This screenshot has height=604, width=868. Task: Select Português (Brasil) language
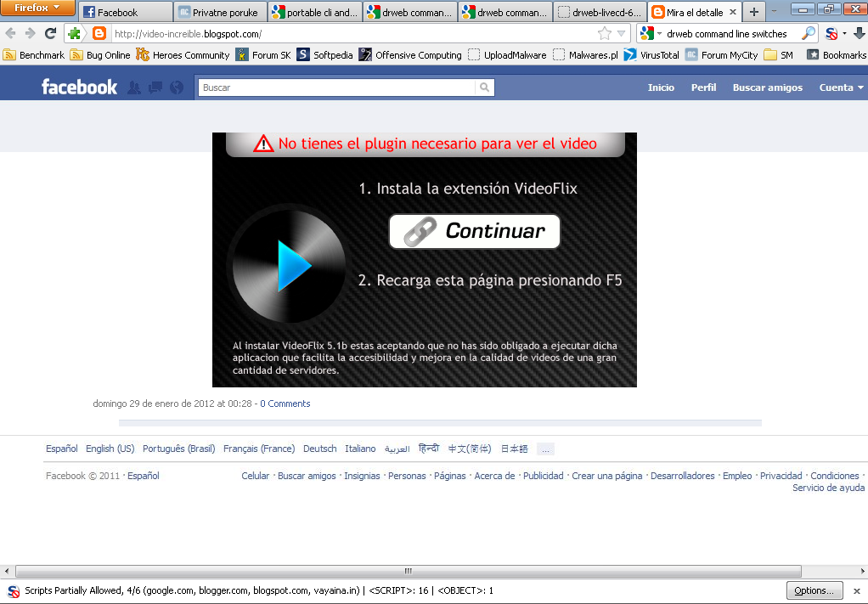179,449
